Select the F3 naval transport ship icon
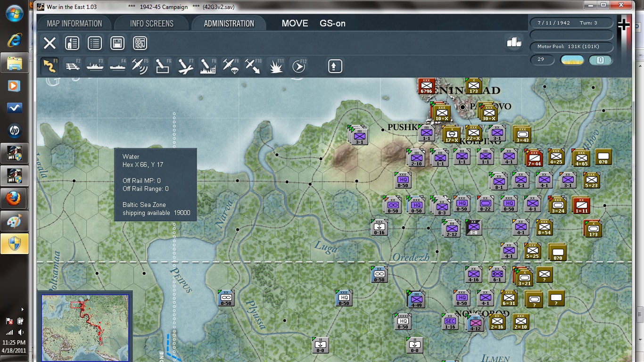Viewport: 644px width, 362px height. point(95,66)
